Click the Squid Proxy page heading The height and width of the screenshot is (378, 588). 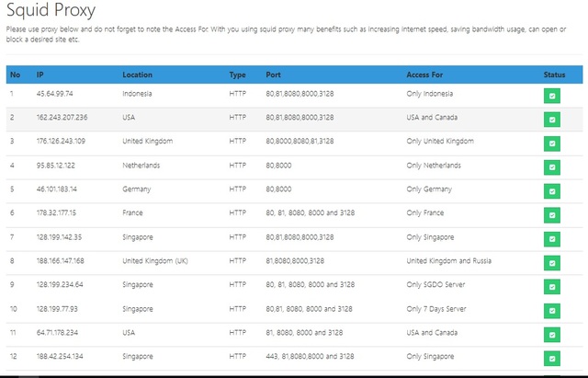51,10
